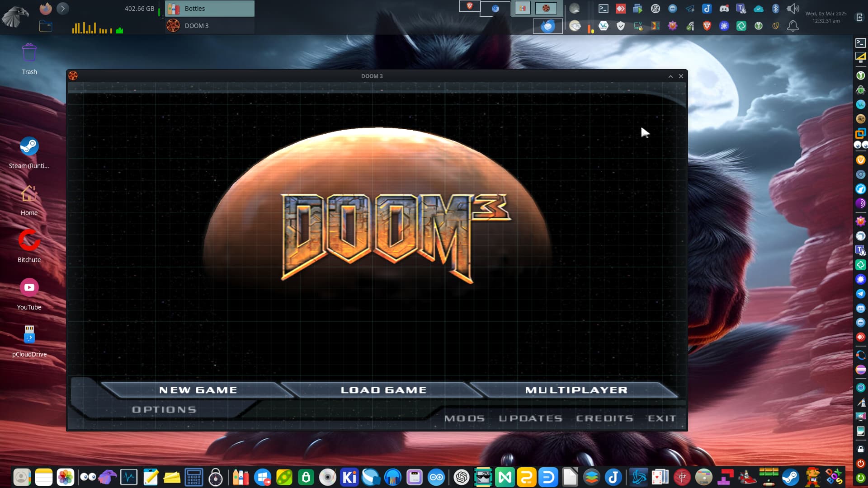This screenshot has width=868, height=488.
Task: Show notifications via the bell icon
Action: (793, 26)
